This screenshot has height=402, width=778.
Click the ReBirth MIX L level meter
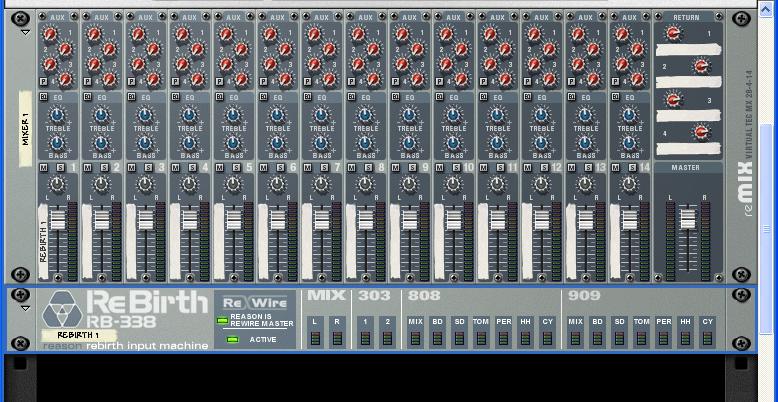(x=315, y=338)
